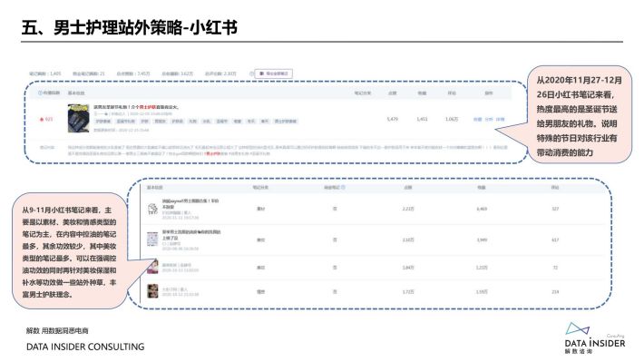Open the Christmas gift note title
The height and width of the screenshot is (362, 644).
(x=136, y=107)
